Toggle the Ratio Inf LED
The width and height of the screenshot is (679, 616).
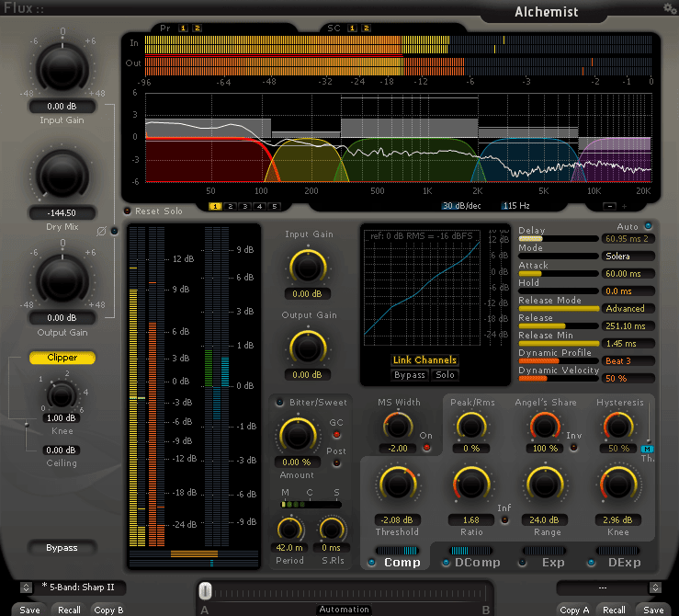coord(504,519)
